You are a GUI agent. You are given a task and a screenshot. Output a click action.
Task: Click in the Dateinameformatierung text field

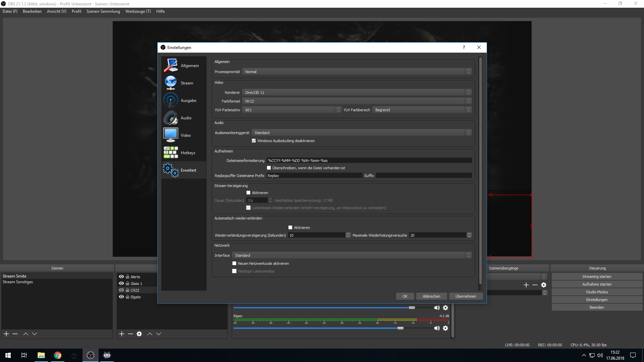tap(369, 161)
